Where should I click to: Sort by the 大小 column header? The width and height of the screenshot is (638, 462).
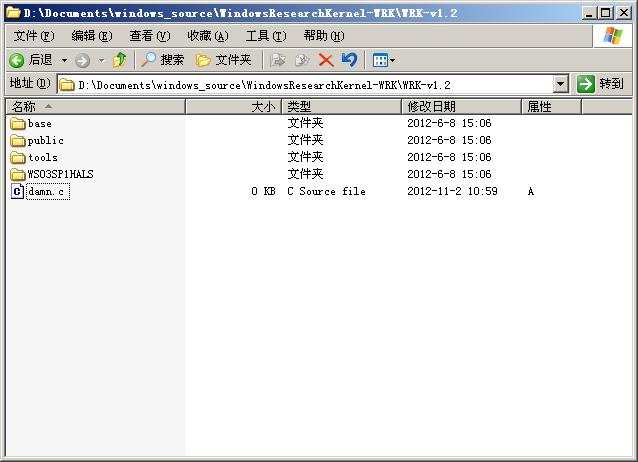(234, 107)
